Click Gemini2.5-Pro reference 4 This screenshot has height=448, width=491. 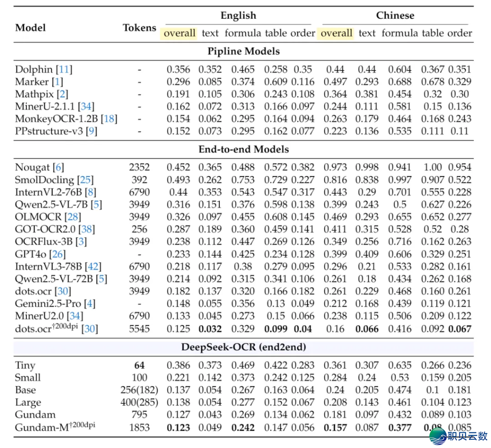90,304
